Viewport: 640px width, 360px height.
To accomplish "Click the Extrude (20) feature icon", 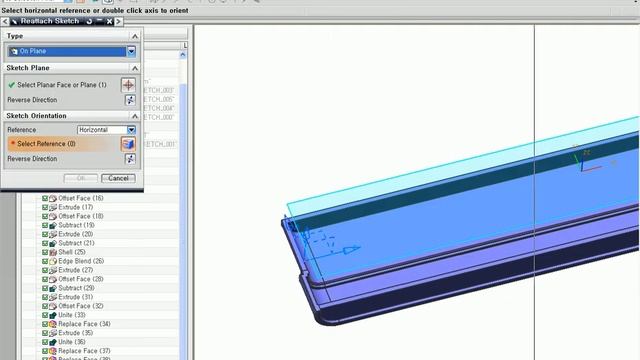I will 53,234.
